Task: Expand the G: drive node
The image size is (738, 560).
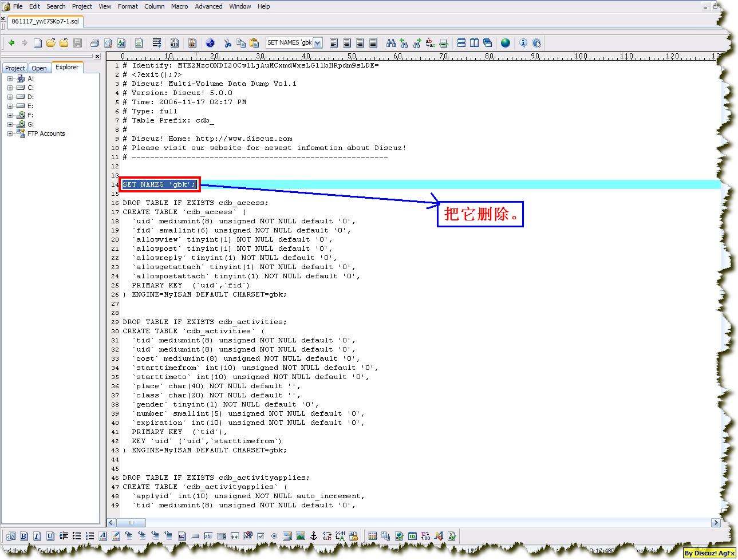Action: pyautogui.click(x=10, y=124)
